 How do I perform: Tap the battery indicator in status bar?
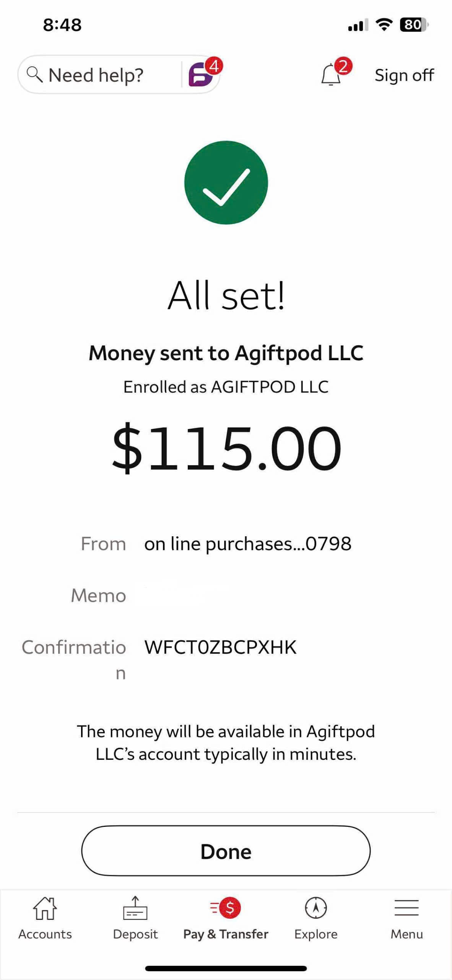click(414, 25)
